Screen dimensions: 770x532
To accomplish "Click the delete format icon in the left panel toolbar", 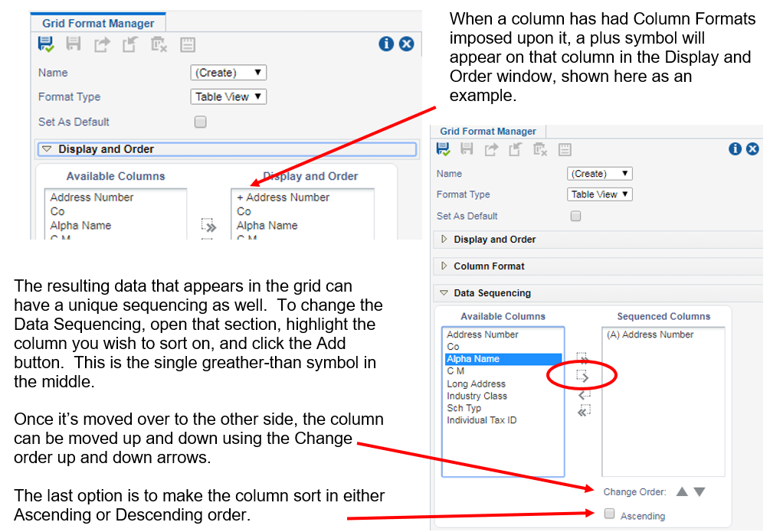I will [x=159, y=44].
